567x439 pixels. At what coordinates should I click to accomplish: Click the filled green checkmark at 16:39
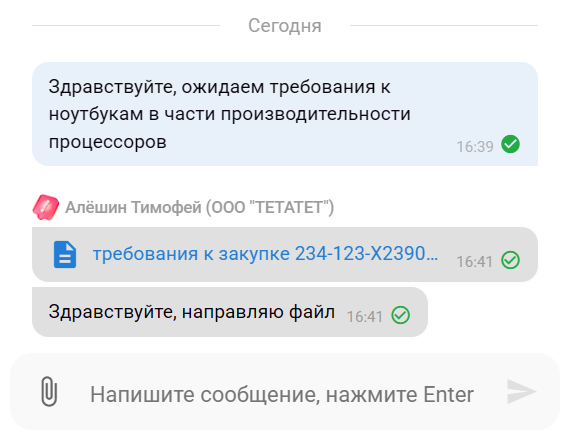(510, 144)
